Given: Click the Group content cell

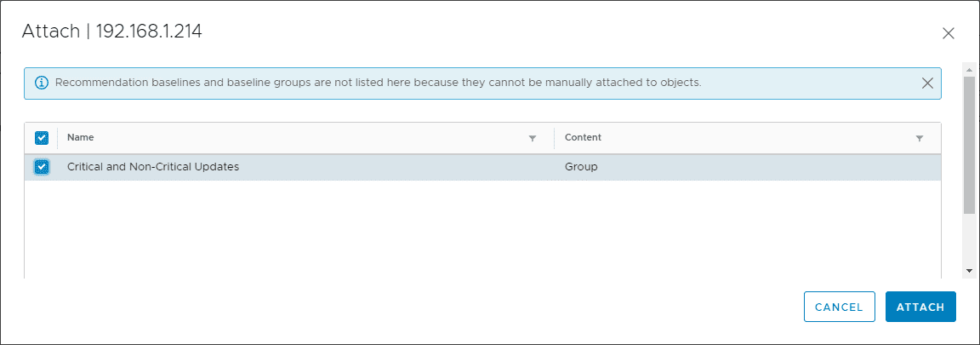Looking at the screenshot, I should [x=581, y=167].
